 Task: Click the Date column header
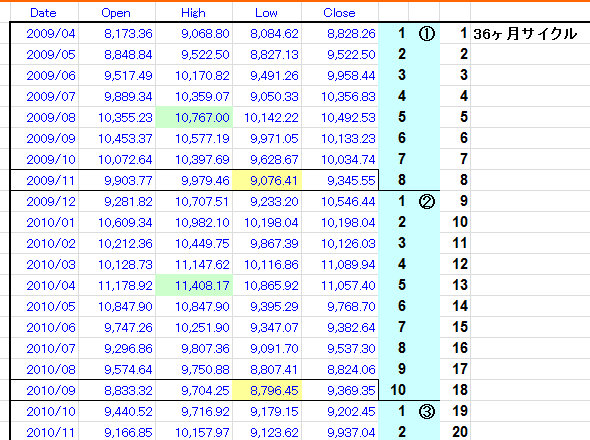[43, 13]
